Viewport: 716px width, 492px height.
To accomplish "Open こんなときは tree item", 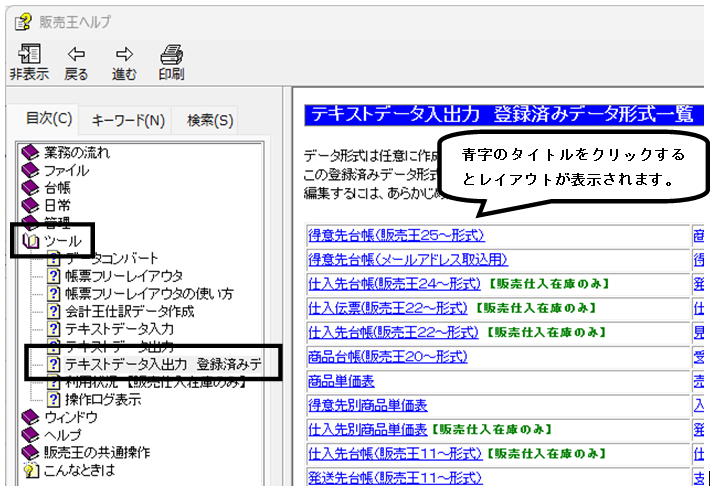I will [x=79, y=470].
